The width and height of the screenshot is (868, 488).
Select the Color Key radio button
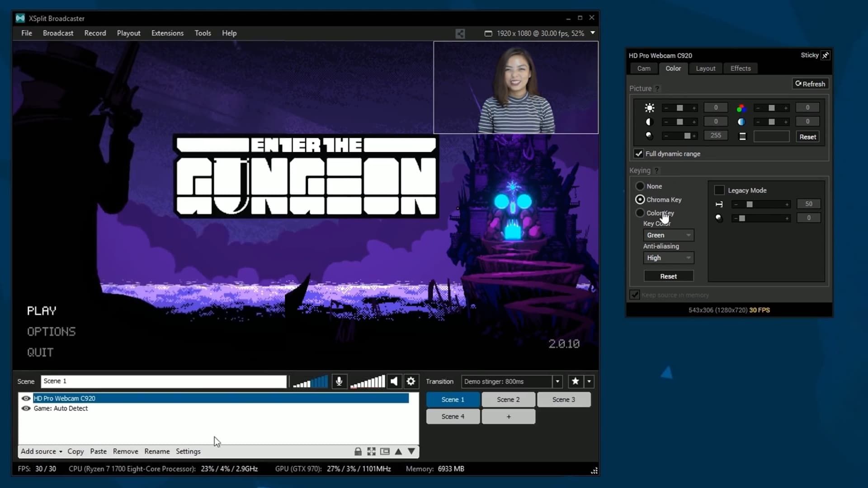point(640,212)
